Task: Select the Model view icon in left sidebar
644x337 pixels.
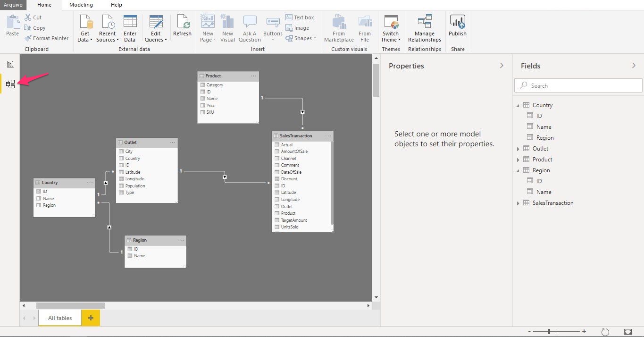Action: [x=10, y=84]
